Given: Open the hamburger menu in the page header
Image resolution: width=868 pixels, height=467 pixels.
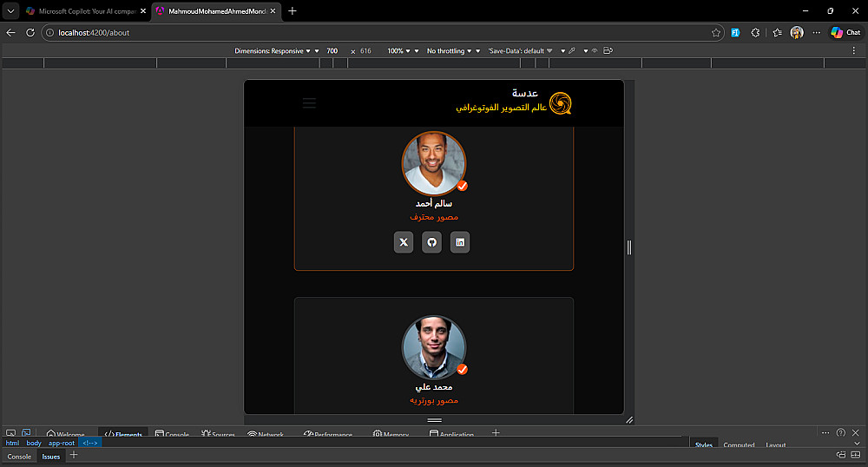Looking at the screenshot, I should coord(310,103).
